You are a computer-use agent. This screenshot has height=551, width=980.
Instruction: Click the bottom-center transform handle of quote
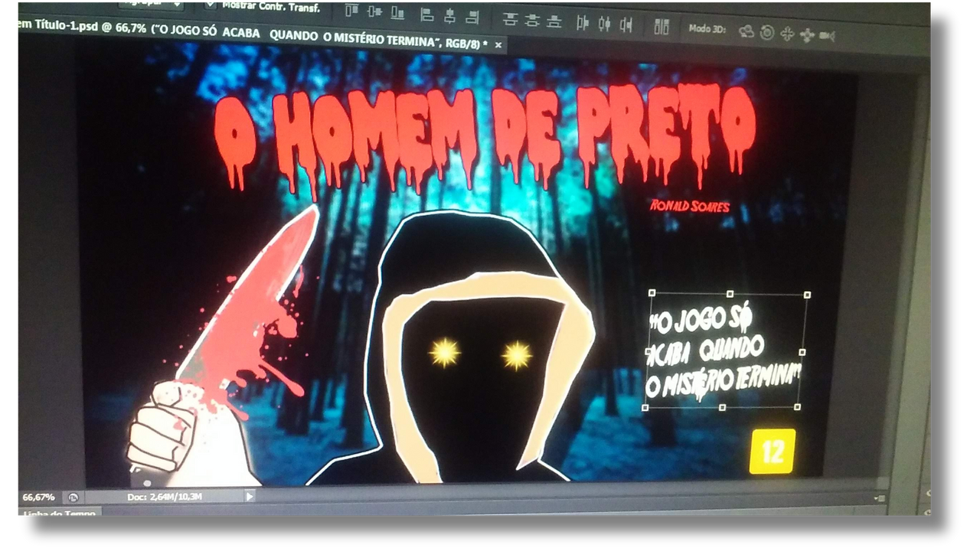(x=723, y=408)
